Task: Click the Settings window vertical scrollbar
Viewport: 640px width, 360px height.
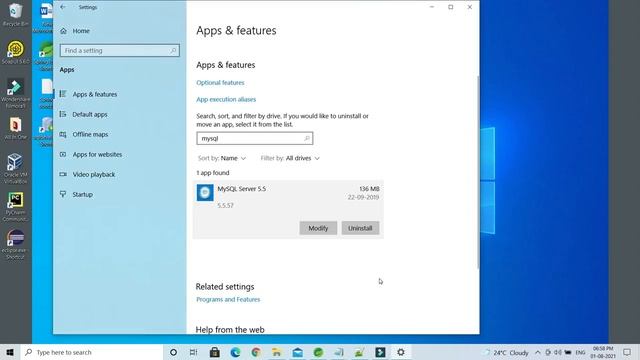Action: tap(478, 171)
